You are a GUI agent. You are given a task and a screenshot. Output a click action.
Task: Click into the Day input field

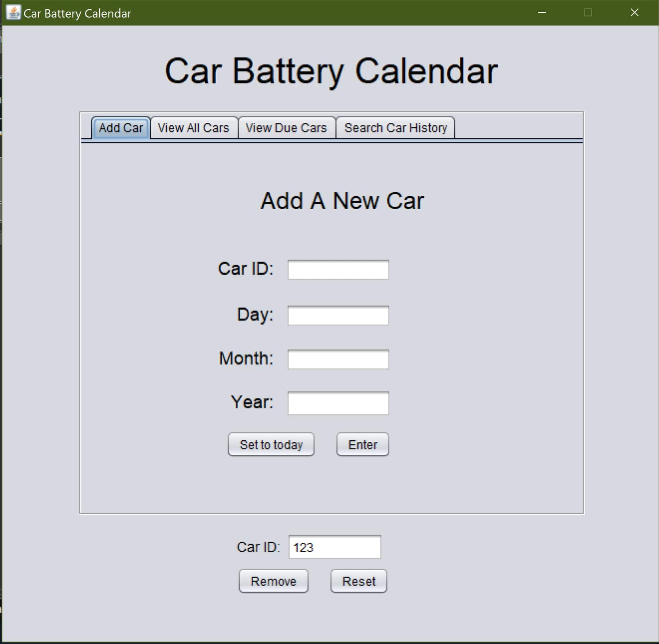pyautogui.click(x=338, y=315)
